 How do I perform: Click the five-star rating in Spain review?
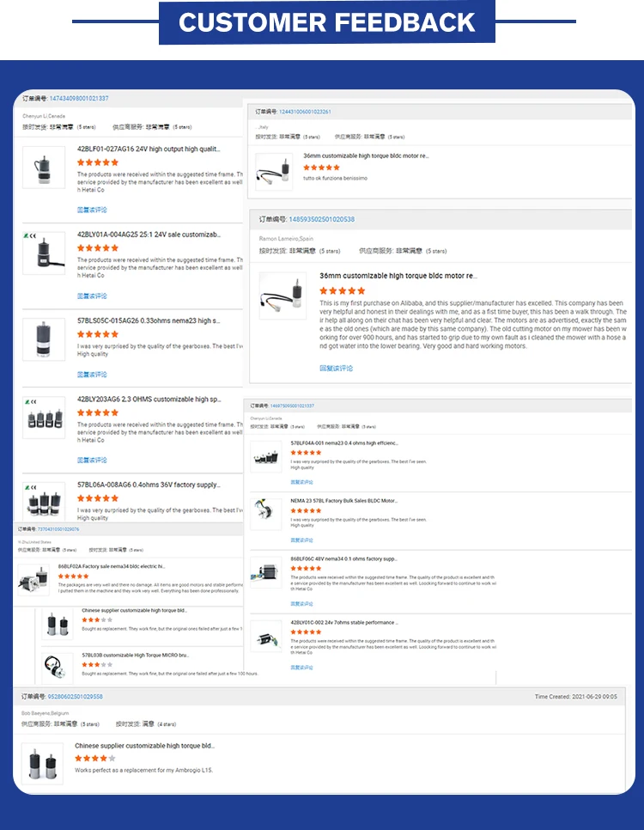[343, 290]
